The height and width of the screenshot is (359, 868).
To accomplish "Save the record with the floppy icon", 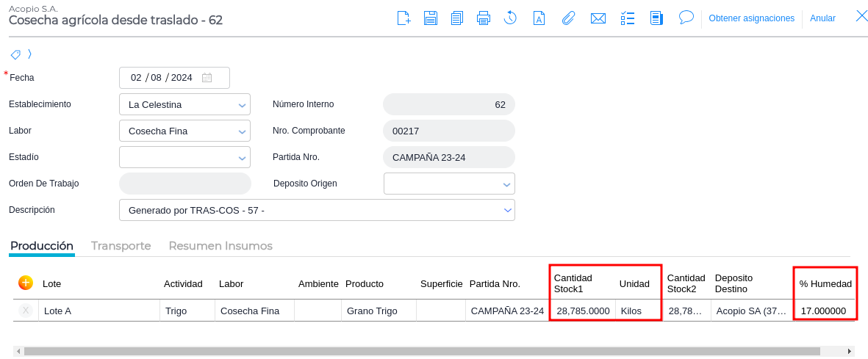I will click(431, 18).
